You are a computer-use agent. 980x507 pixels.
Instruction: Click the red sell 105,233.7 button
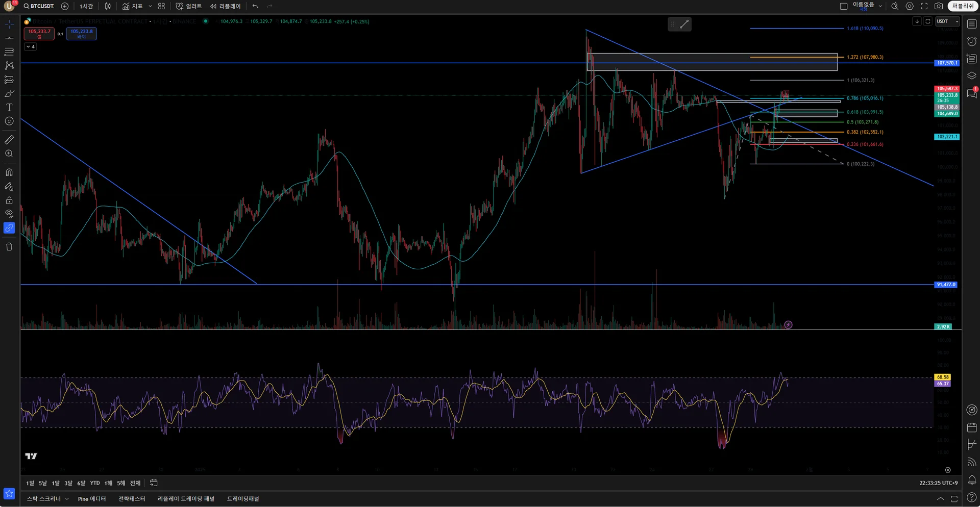[39, 34]
